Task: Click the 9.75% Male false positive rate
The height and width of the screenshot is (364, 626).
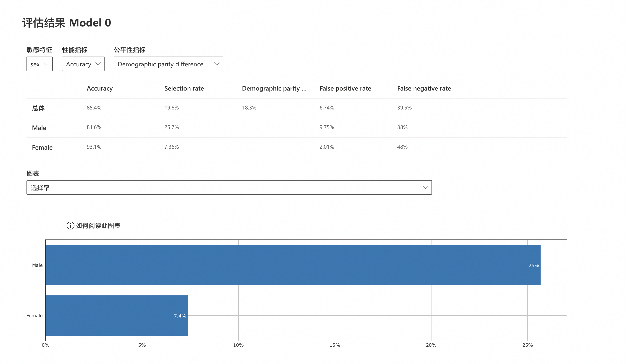Action: [327, 127]
